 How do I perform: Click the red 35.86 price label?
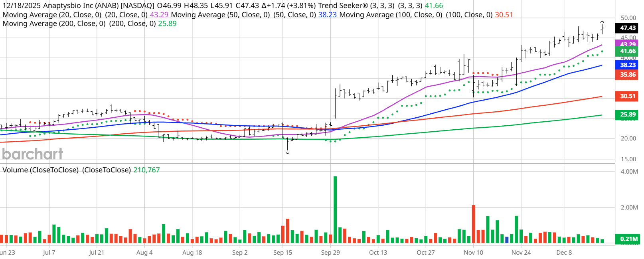click(x=627, y=75)
